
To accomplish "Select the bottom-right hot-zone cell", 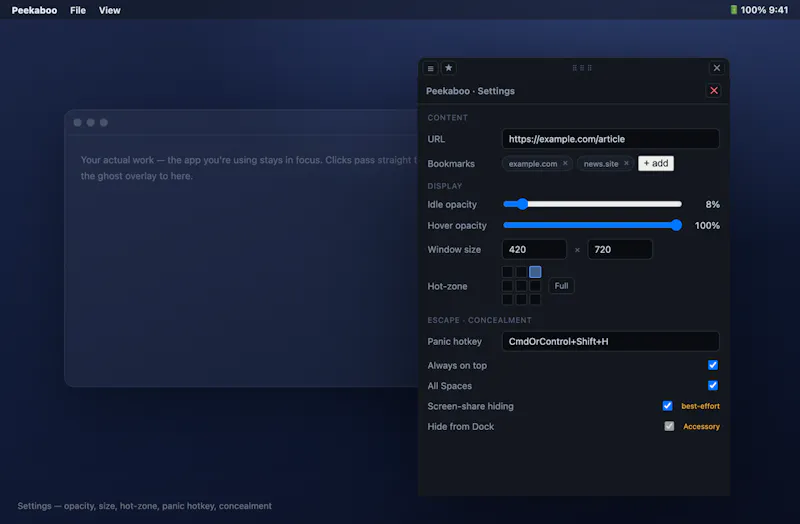I will (535, 300).
